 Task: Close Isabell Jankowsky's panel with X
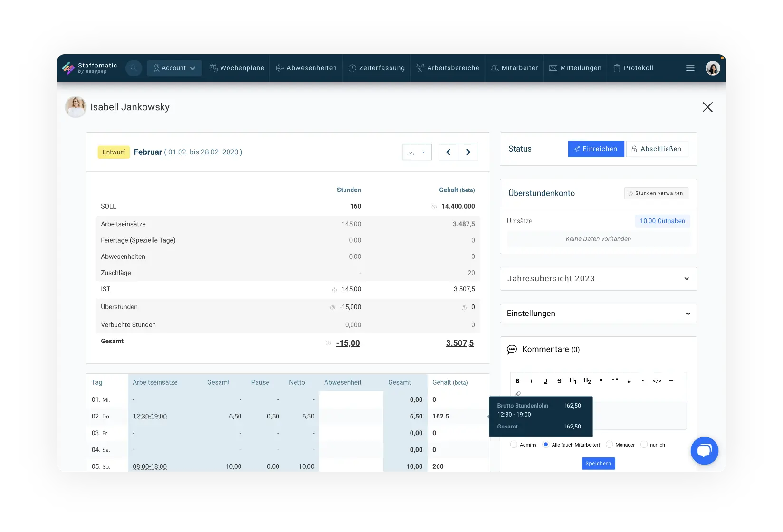(x=707, y=107)
